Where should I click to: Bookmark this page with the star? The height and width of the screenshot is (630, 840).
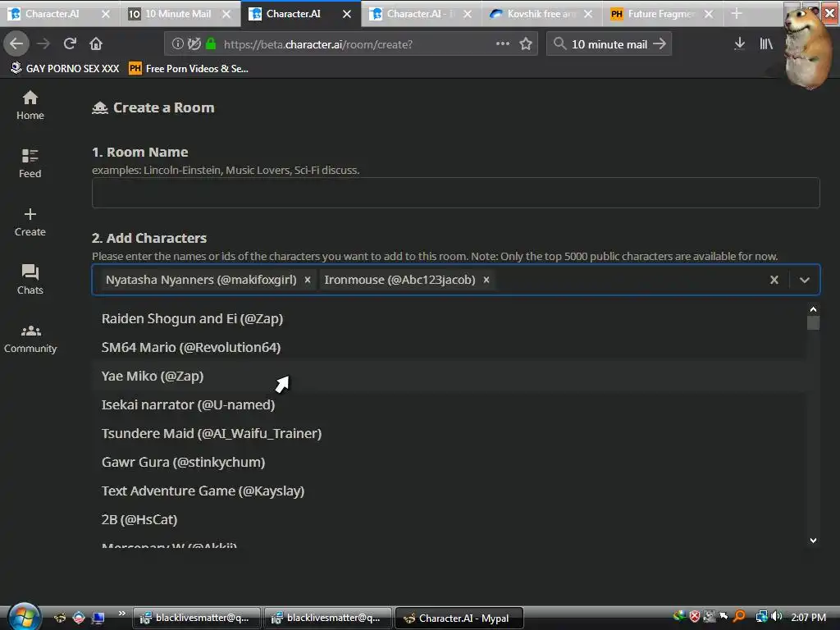coord(526,44)
